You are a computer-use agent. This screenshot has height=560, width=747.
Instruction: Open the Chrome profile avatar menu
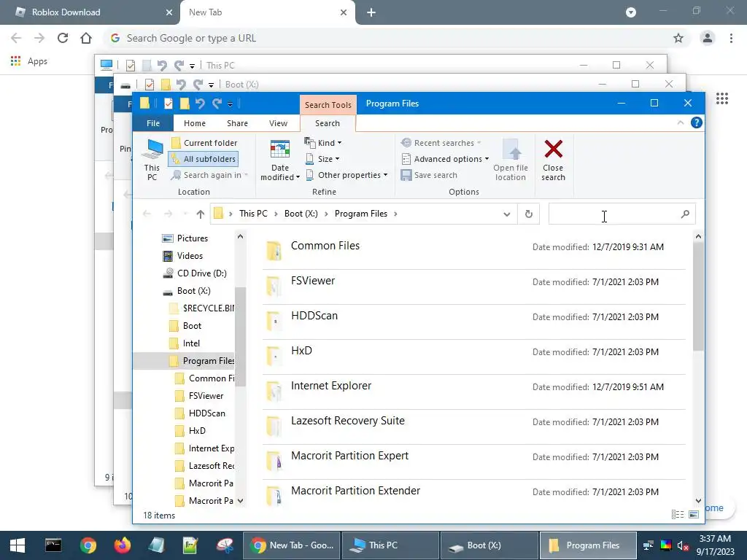point(708,38)
